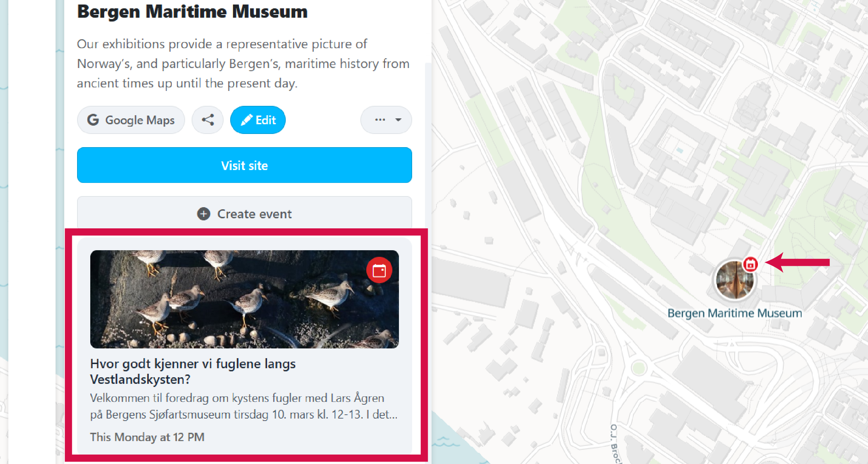Expand the dropdown caret next to the ellipsis
The image size is (868, 464).
tap(398, 120)
